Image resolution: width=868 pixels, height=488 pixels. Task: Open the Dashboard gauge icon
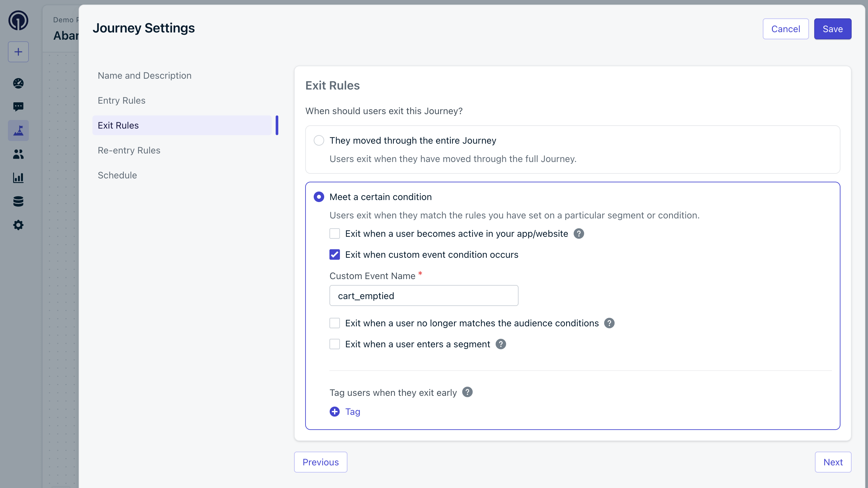pyautogui.click(x=18, y=83)
